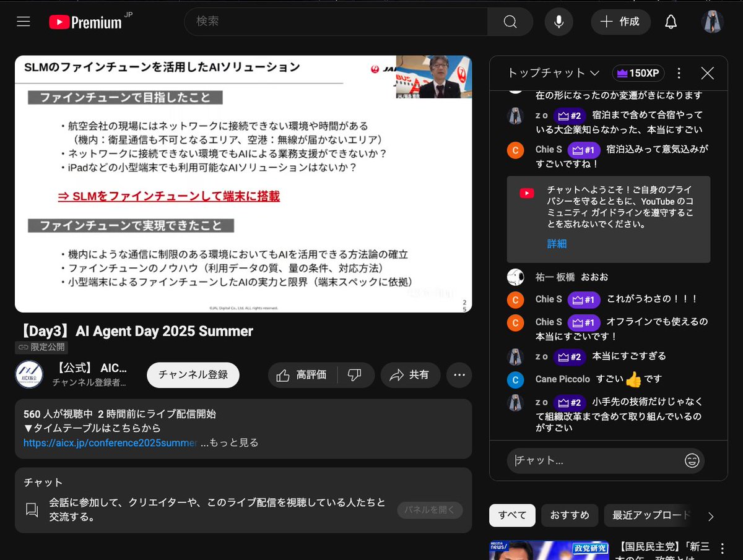This screenshot has height=560, width=743.
Task: Click speaker webcam inset in video
Action: coord(433,77)
